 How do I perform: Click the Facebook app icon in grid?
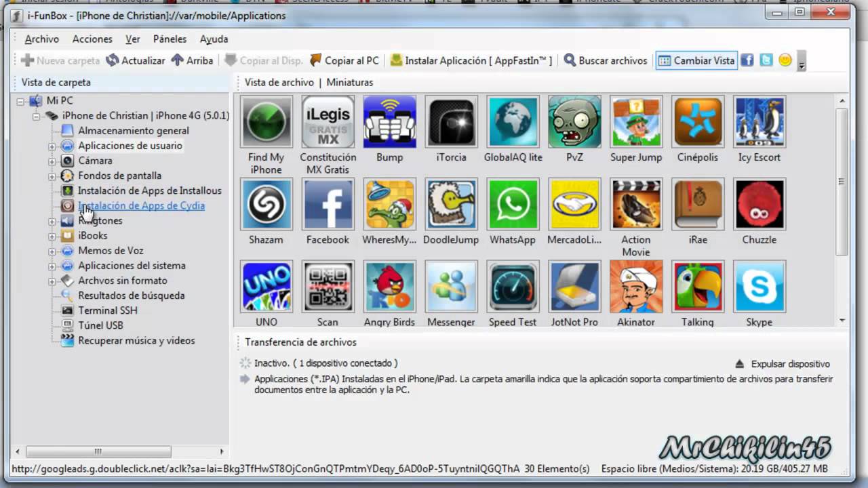tap(328, 205)
